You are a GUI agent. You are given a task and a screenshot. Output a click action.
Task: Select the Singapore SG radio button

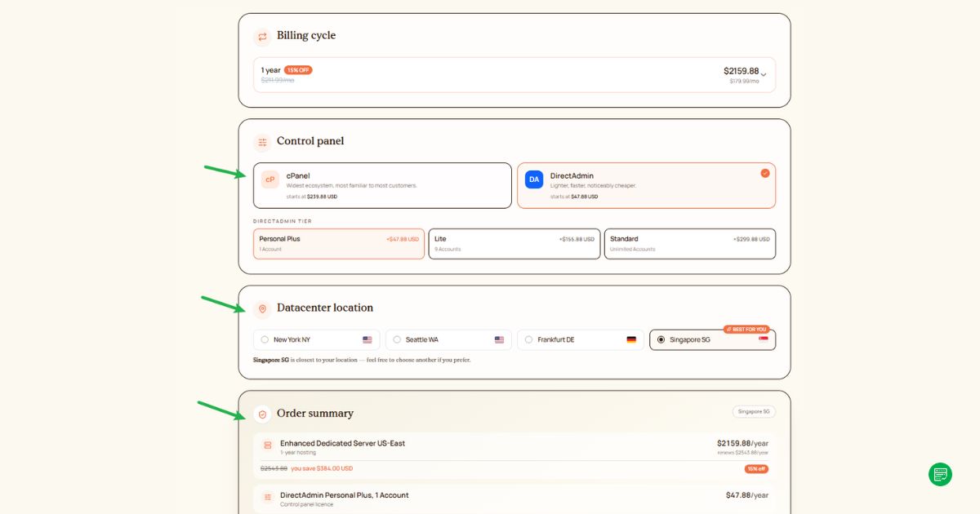[661, 339]
